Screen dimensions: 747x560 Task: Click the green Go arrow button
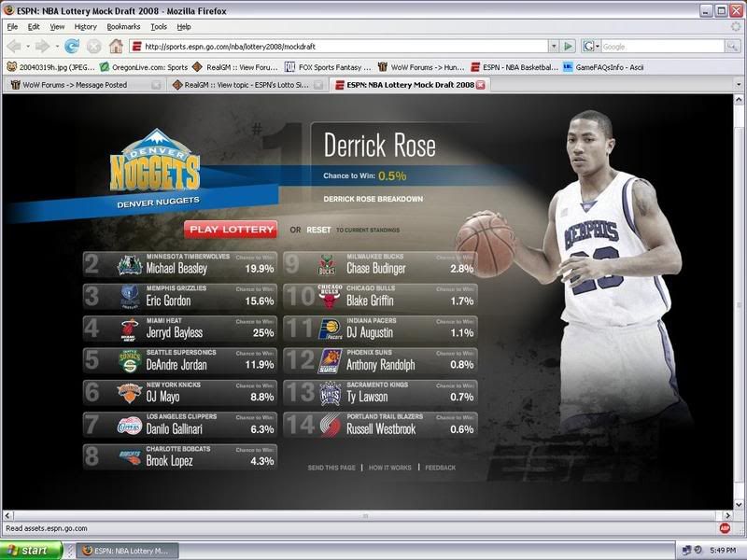pyautogui.click(x=568, y=46)
